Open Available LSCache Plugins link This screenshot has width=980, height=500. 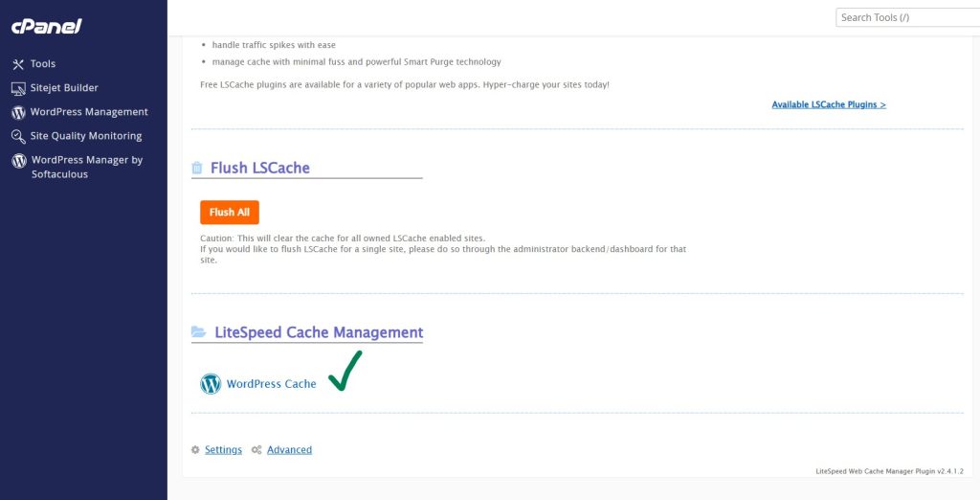(829, 104)
